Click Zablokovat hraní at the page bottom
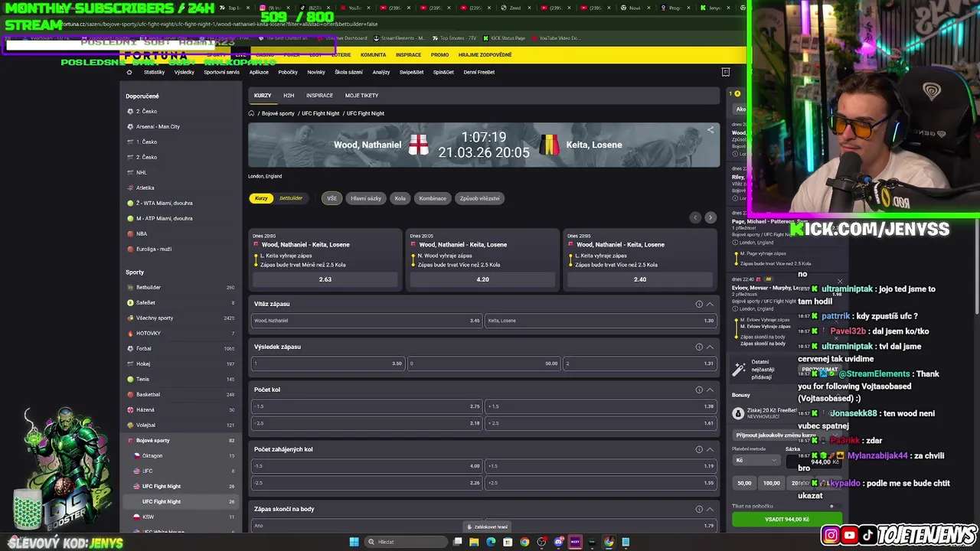 pyautogui.click(x=488, y=527)
